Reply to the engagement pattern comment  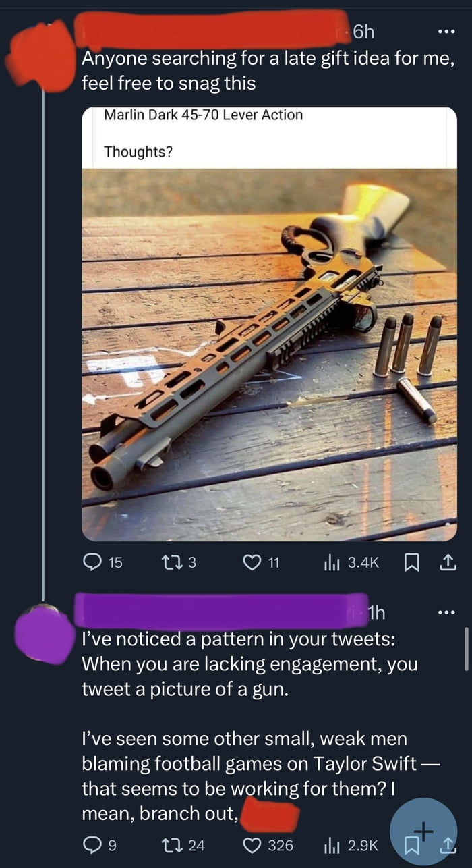click(x=91, y=844)
